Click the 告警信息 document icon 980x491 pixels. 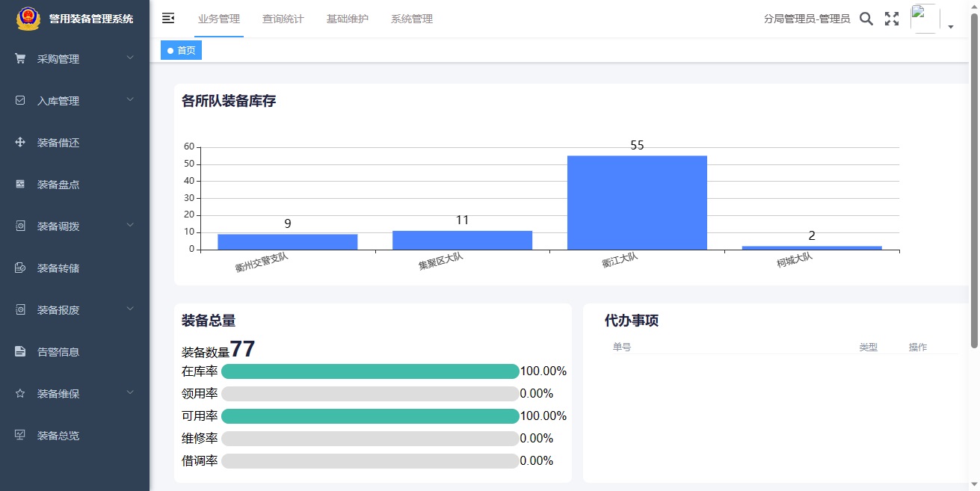(19, 351)
